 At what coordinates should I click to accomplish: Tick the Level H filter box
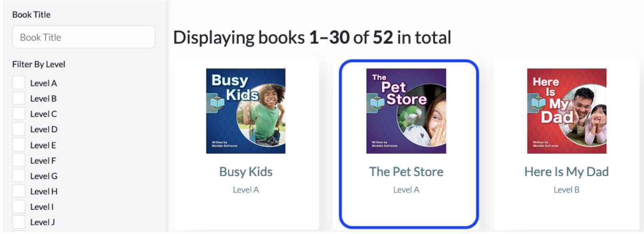click(19, 191)
